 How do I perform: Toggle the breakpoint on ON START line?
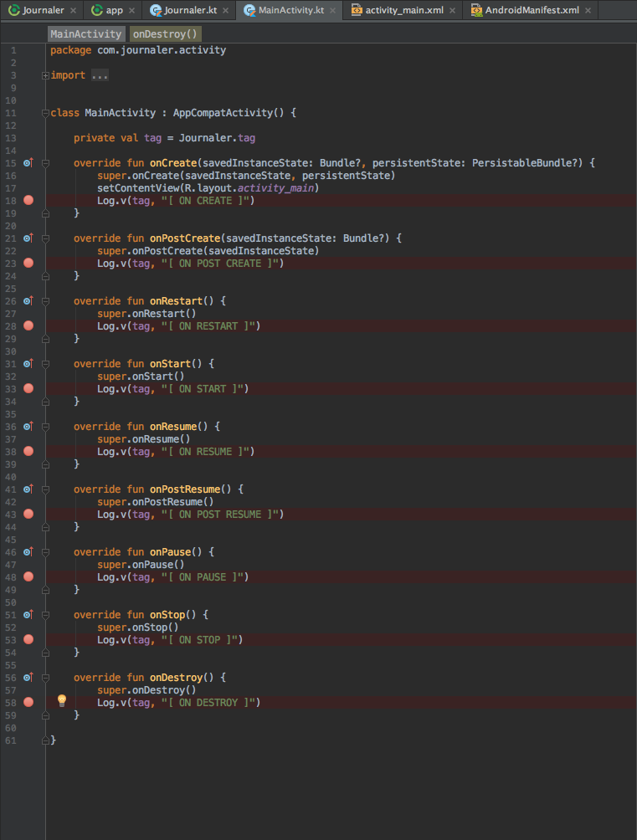[x=28, y=388]
